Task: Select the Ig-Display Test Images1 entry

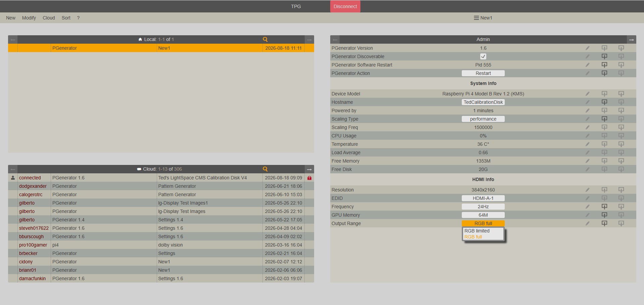Action: 183,203
